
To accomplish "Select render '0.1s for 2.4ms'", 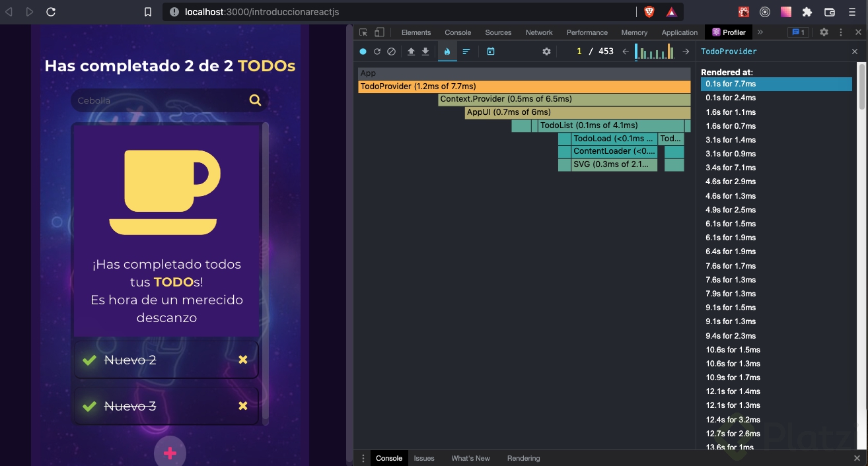I will (776, 98).
